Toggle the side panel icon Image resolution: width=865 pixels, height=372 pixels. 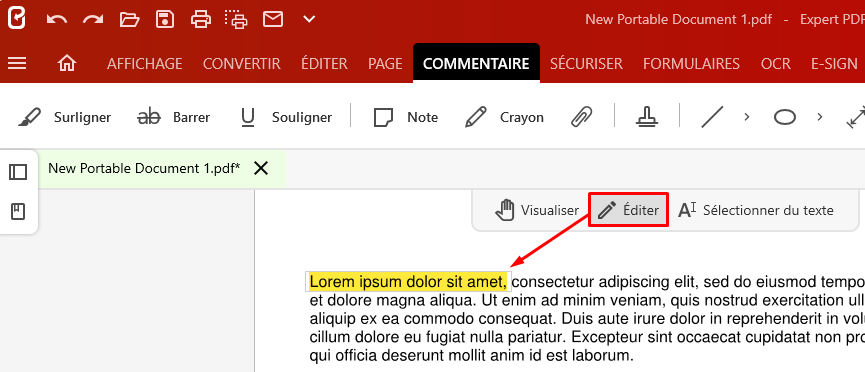[x=18, y=172]
